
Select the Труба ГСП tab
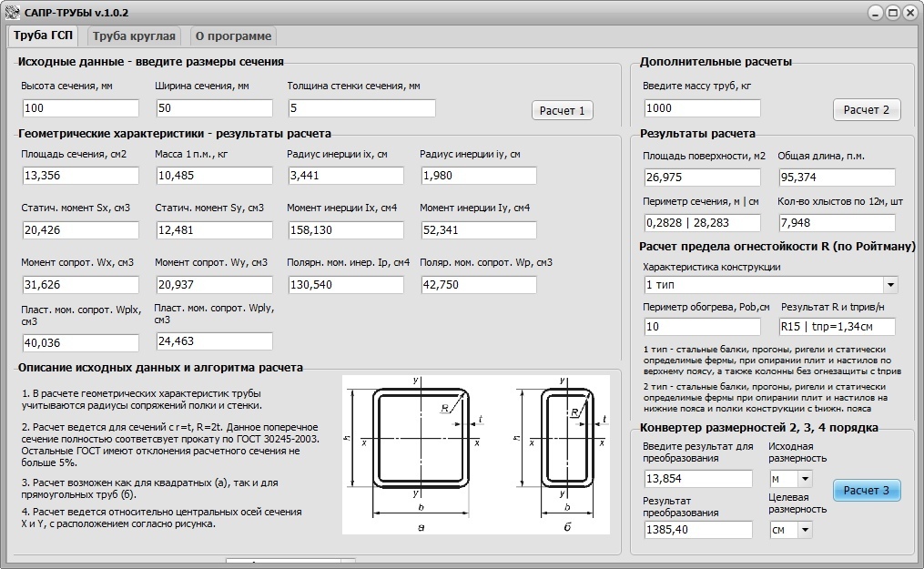(x=43, y=36)
